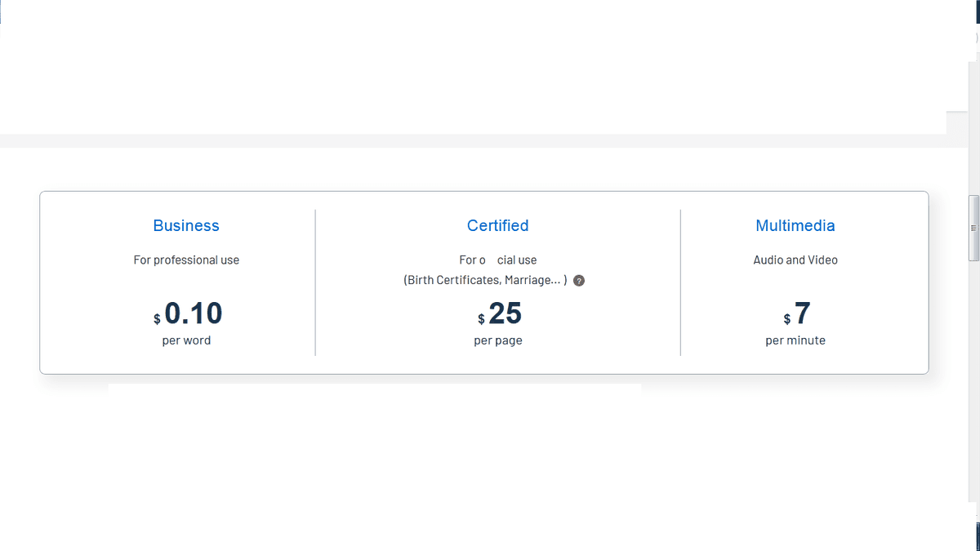Select the Certified translation heading
Screen dimensions: 980x551
497,226
